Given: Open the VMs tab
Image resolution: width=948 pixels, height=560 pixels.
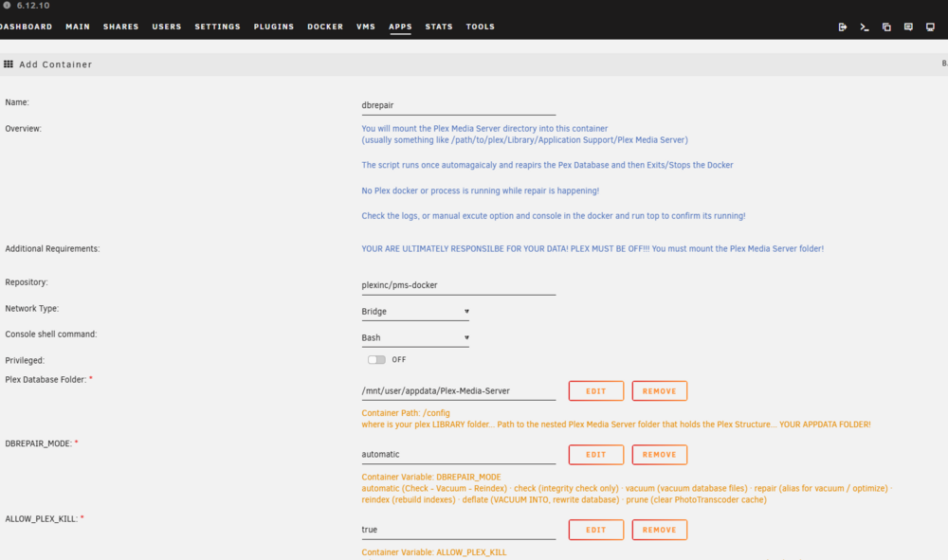Looking at the screenshot, I should [x=366, y=27].
